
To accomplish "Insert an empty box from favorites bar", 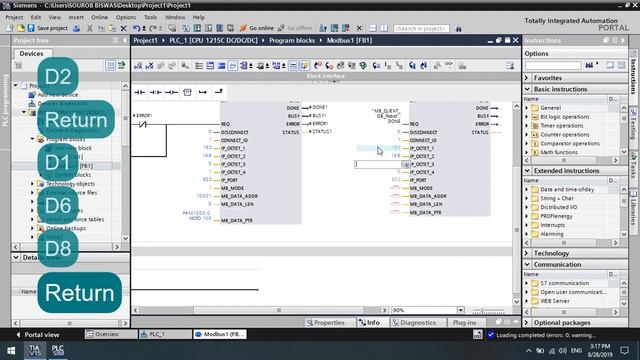I will [187, 92].
